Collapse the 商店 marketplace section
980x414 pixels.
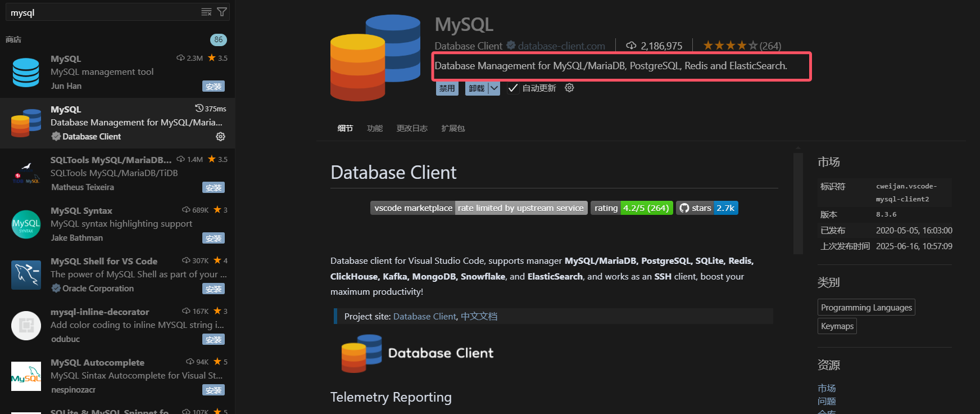tap(13, 39)
